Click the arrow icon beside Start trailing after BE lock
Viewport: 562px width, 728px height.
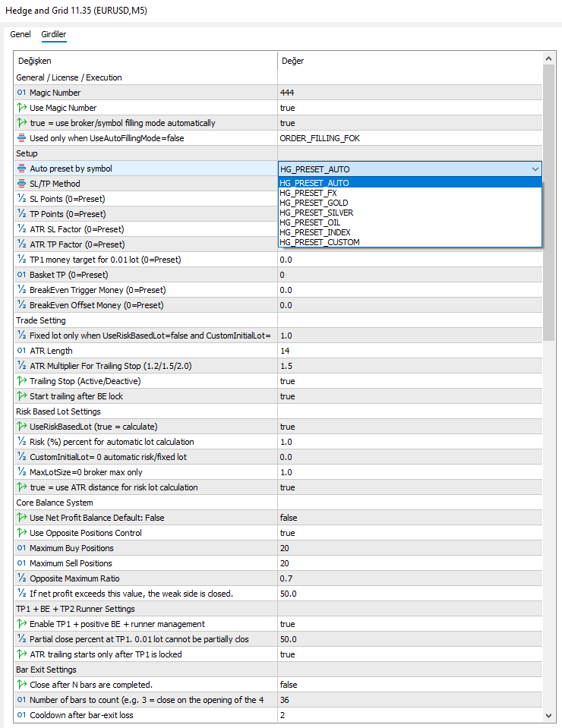pyautogui.click(x=21, y=396)
